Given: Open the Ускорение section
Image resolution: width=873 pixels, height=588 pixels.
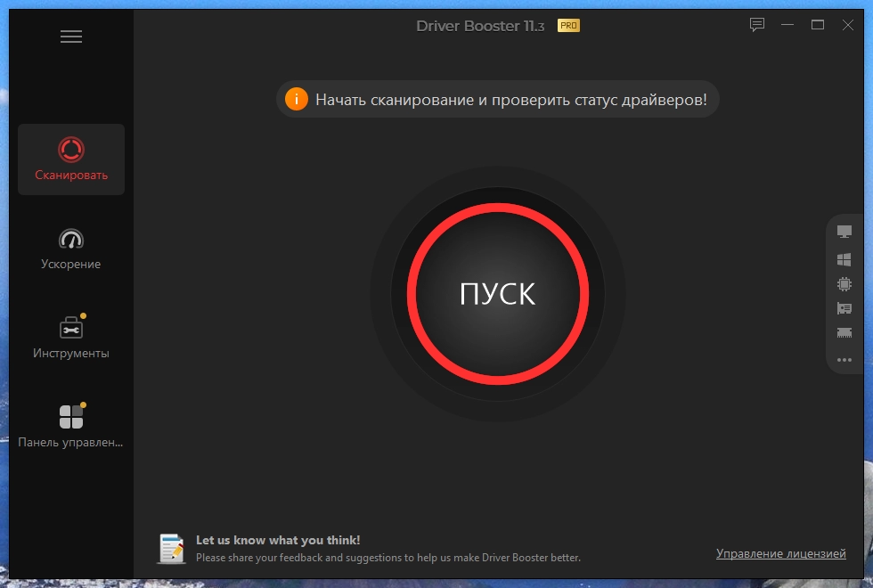Looking at the screenshot, I should tap(71, 249).
